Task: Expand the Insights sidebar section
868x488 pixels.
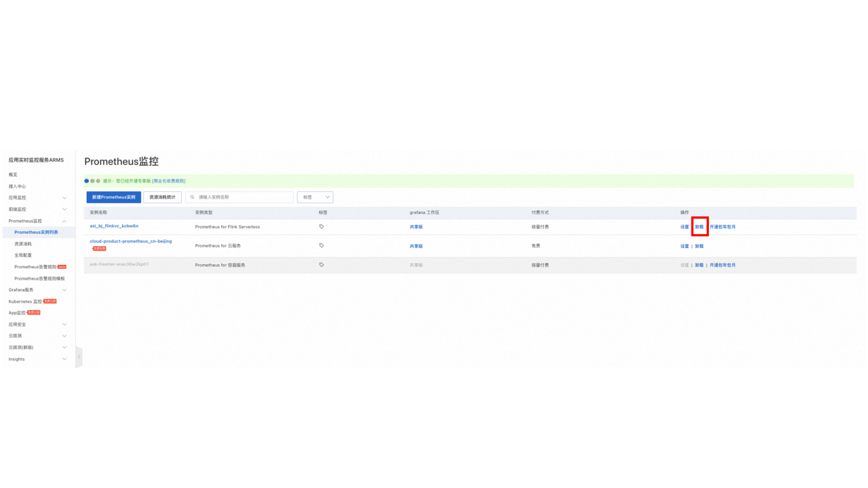Action: (x=64, y=359)
